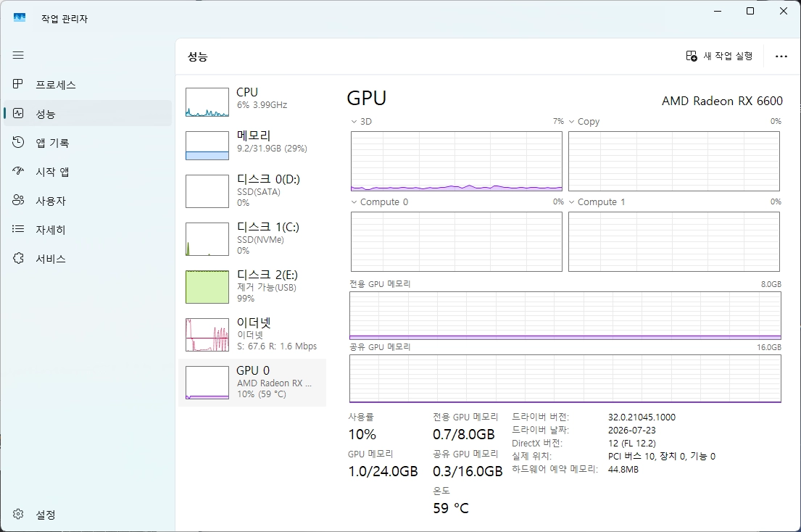Click the 10% (59 °C) GPU text
The image size is (801, 532).
coord(261,394)
